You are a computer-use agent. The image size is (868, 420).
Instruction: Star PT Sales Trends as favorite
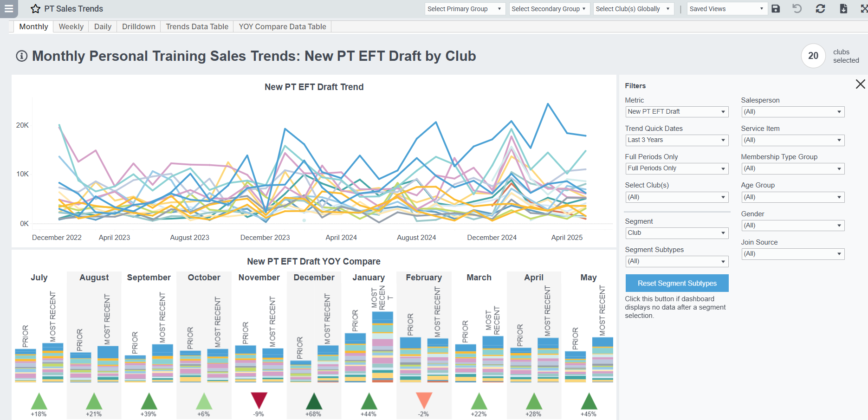click(35, 8)
